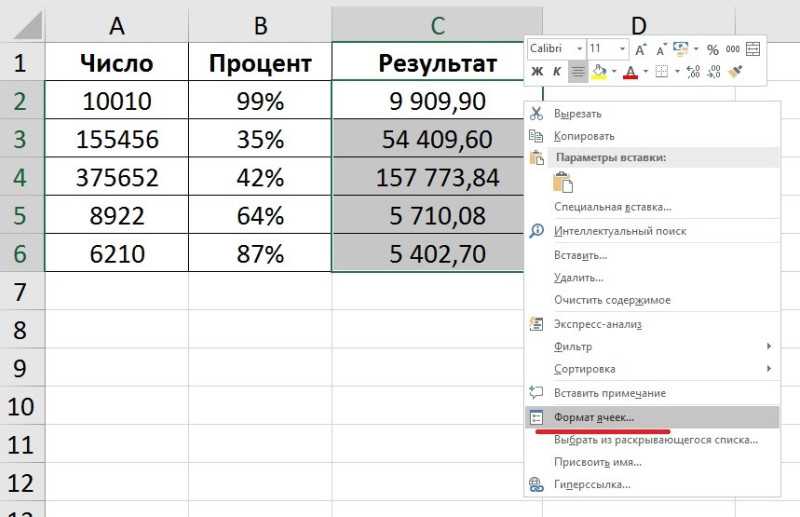800x517 pixels.
Task: Click the format cells icon
Action: click(536, 417)
